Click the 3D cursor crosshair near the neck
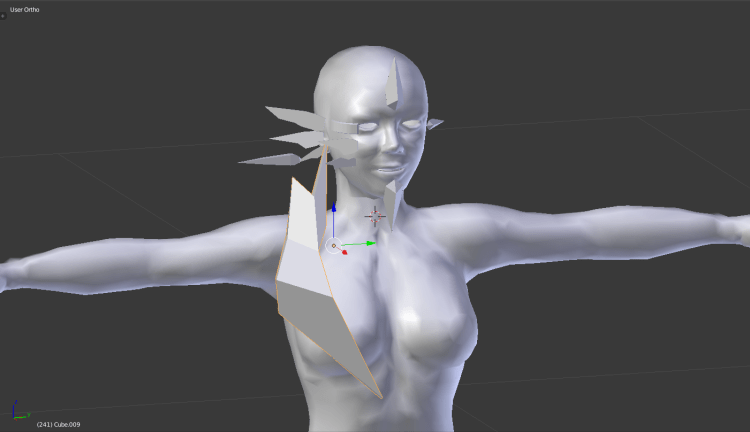 pos(375,215)
